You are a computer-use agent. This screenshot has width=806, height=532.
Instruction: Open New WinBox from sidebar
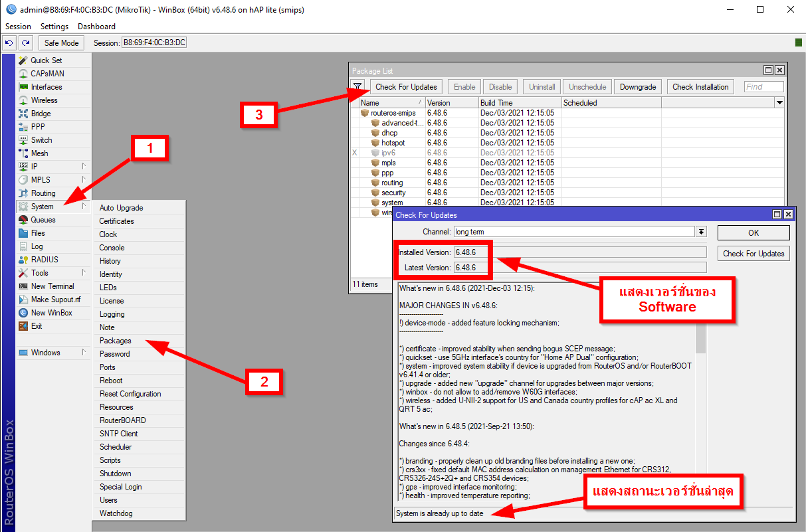pos(53,313)
